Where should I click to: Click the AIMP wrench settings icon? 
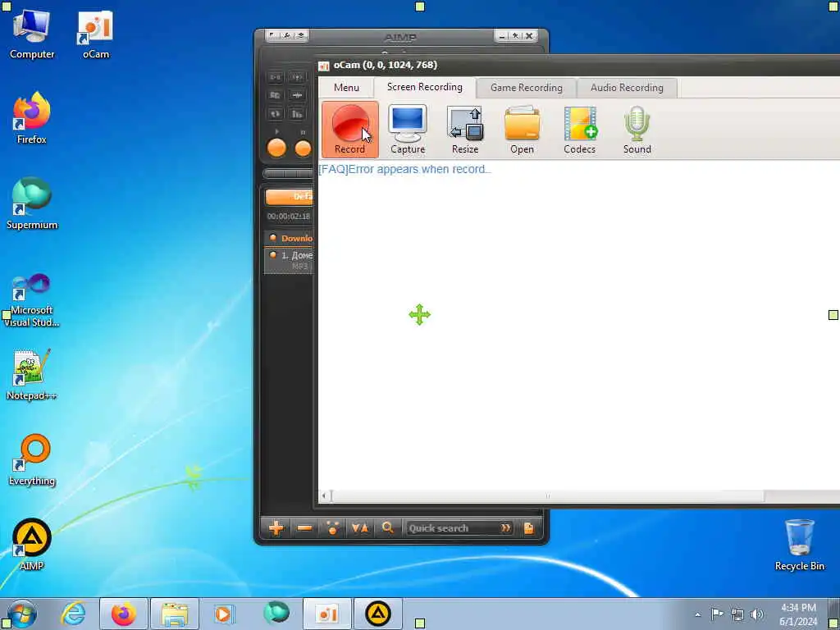click(x=287, y=36)
